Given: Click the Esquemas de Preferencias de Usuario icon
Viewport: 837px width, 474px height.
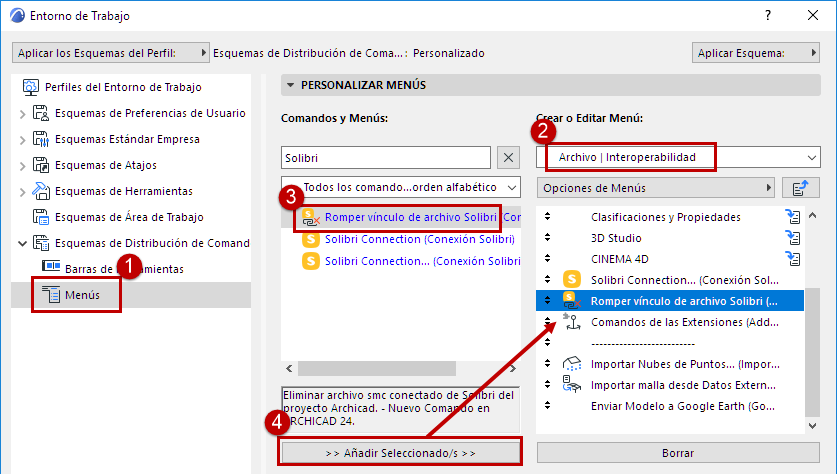Looking at the screenshot, I should click(41, 113).
